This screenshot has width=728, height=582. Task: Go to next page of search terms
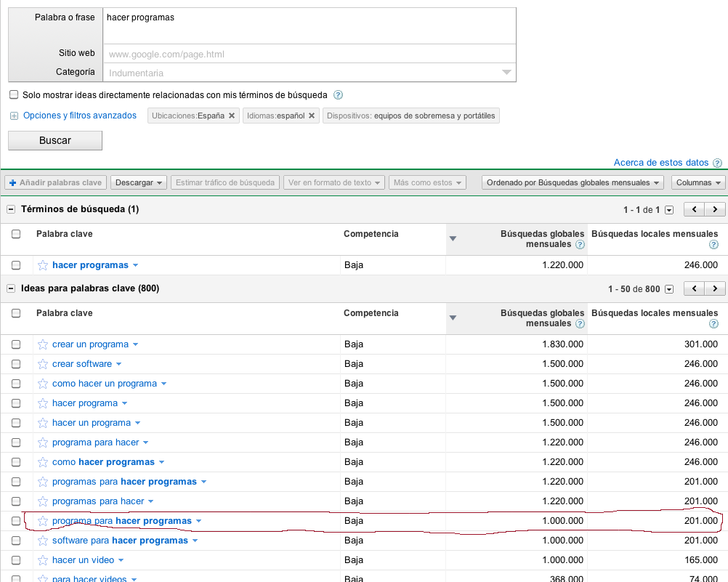point(715,209)
